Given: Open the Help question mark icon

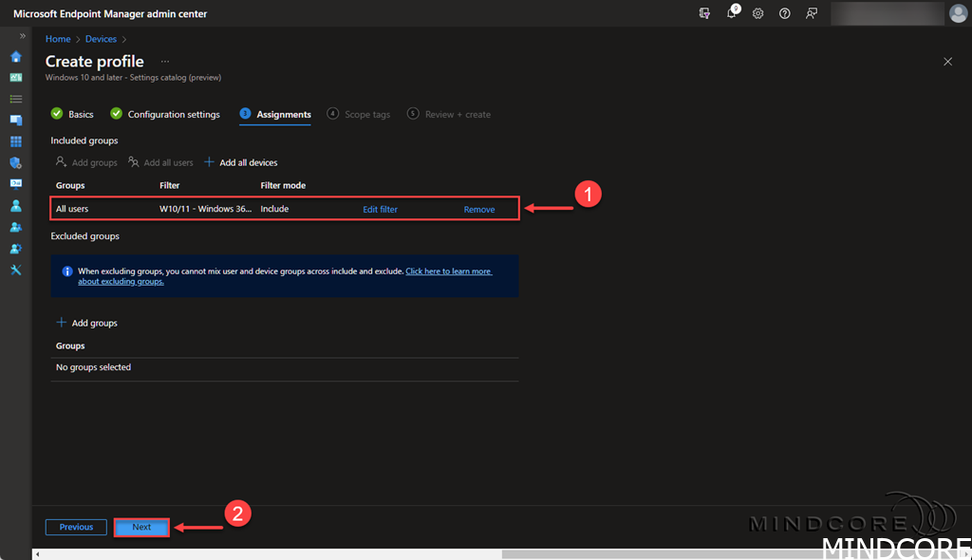Looking at the screenshot, I should pos(785,13).
